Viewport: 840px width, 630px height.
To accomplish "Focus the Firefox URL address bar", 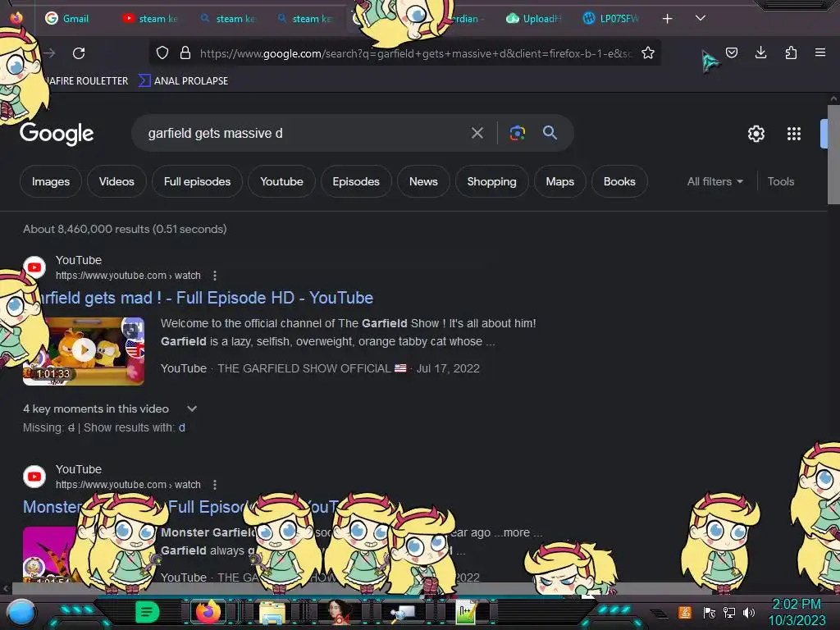I will [415, 53].
